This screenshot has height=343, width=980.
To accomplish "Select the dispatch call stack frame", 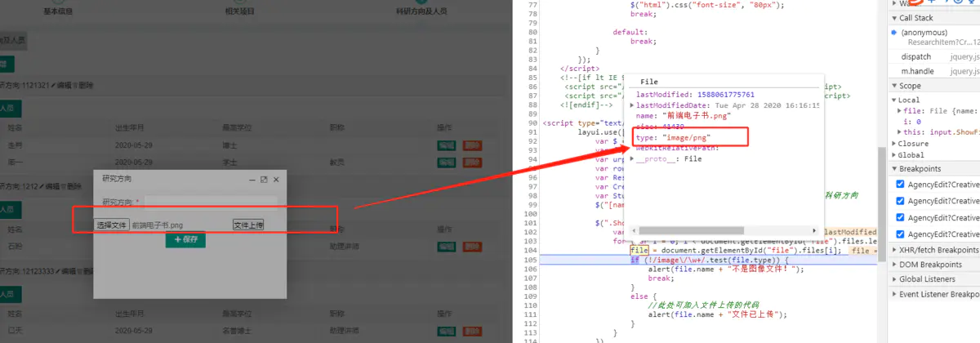I will click(916, 56).
